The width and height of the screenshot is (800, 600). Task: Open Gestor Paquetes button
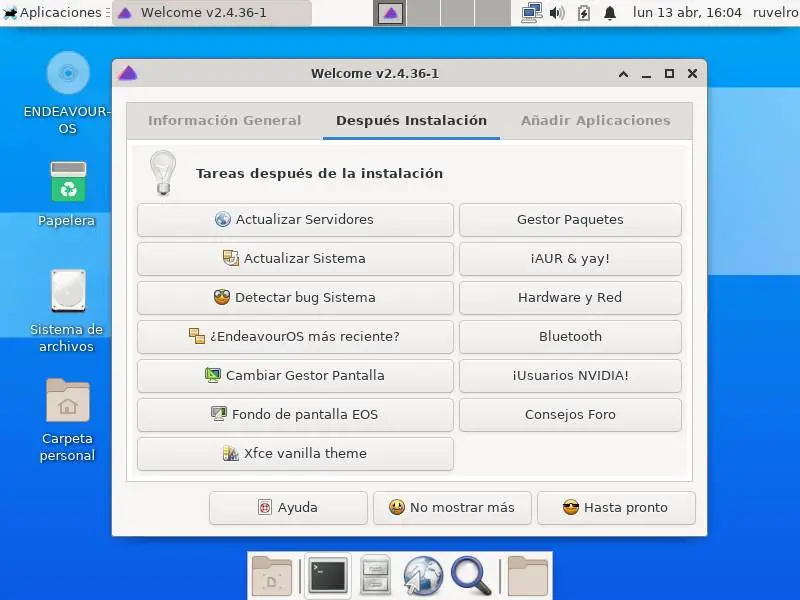tap(570, 219)
